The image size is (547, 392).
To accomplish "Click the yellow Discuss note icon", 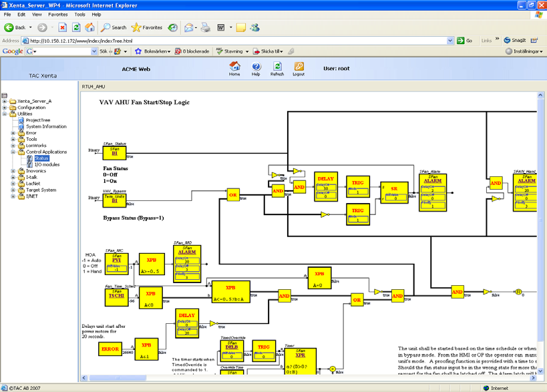I will (240, 27).
